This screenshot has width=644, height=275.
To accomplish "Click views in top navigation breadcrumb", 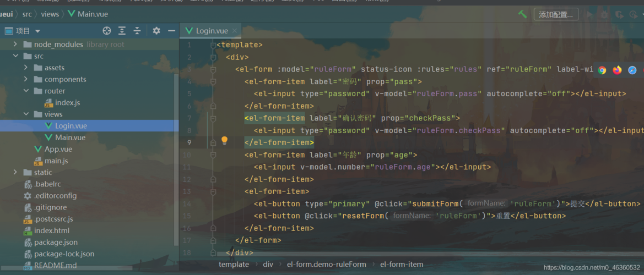I will [50, 14].
